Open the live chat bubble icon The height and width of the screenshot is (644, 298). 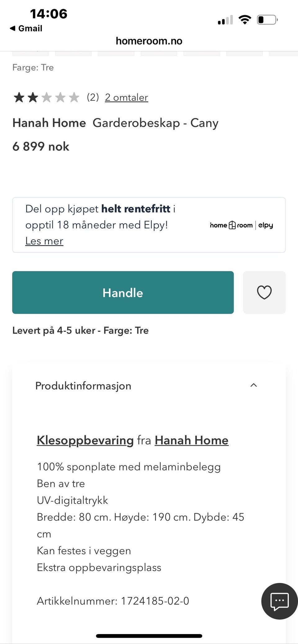[279, 601]
